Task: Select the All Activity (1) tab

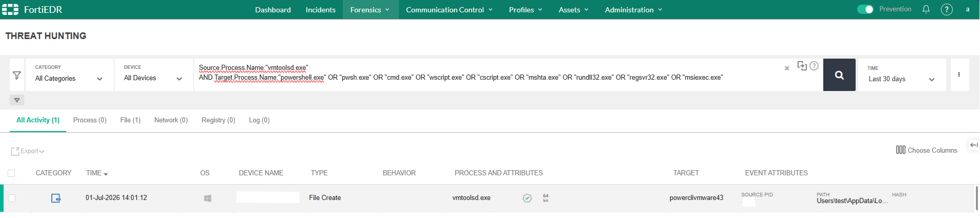Action: click(x=38, y=120)
